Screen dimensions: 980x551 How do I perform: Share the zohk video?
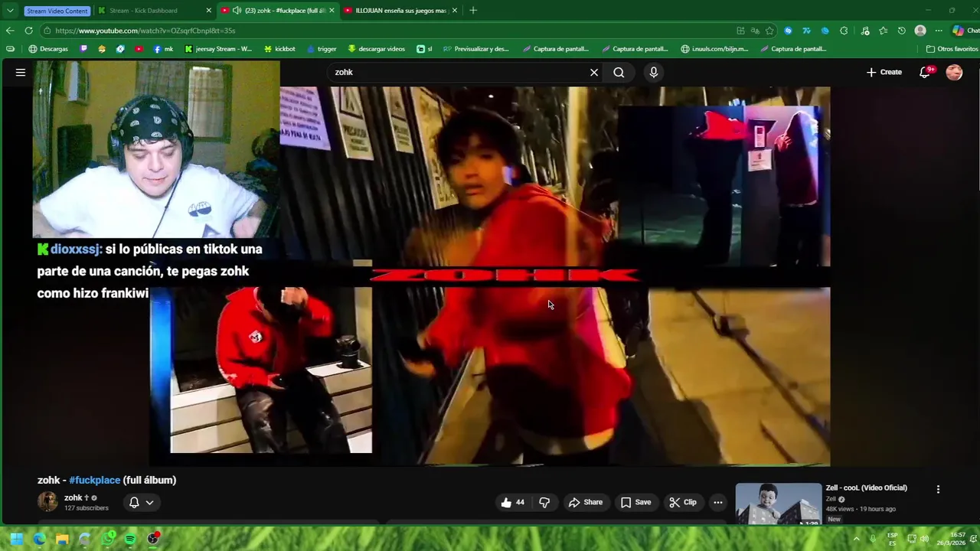click(x=586, y=502)
